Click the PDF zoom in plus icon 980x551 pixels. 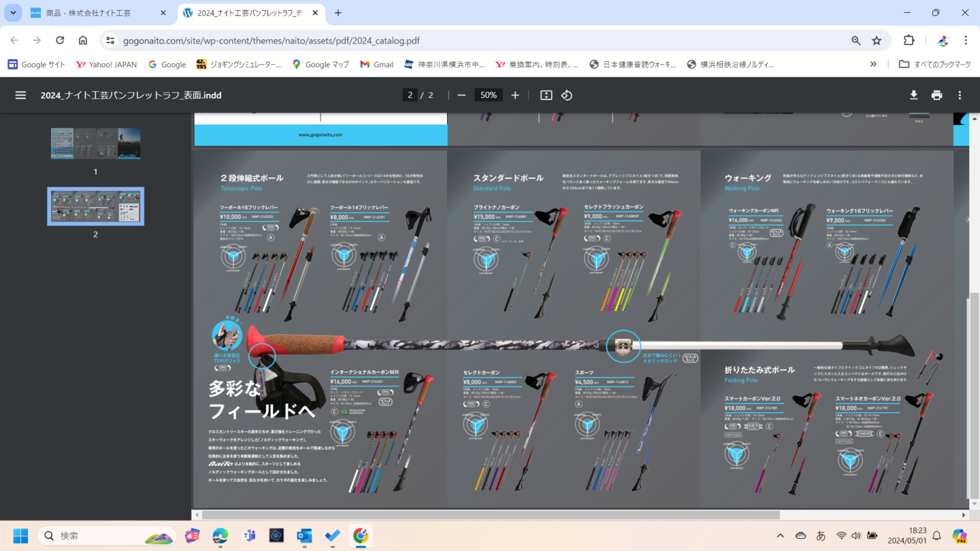515,95
